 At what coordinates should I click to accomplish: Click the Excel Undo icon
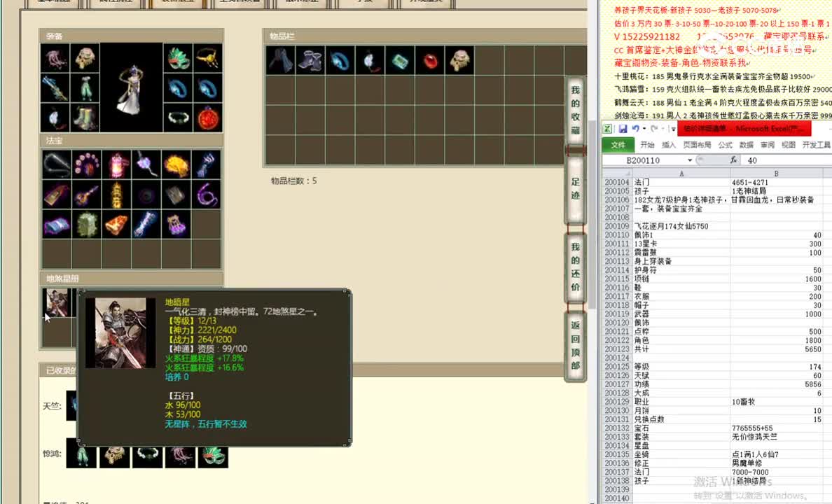point(635,128)
